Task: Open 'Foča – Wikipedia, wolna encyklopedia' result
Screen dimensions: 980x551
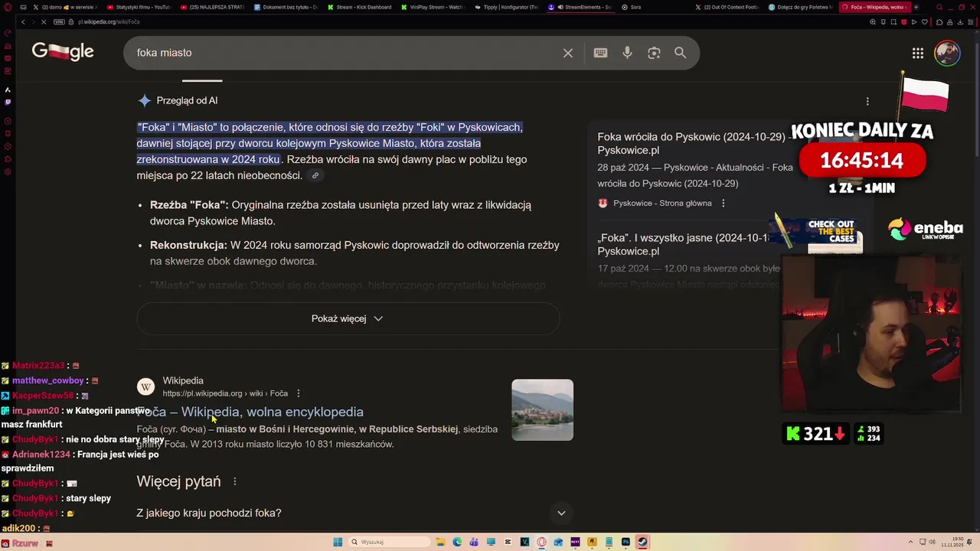Action: (x=250, y=412)
